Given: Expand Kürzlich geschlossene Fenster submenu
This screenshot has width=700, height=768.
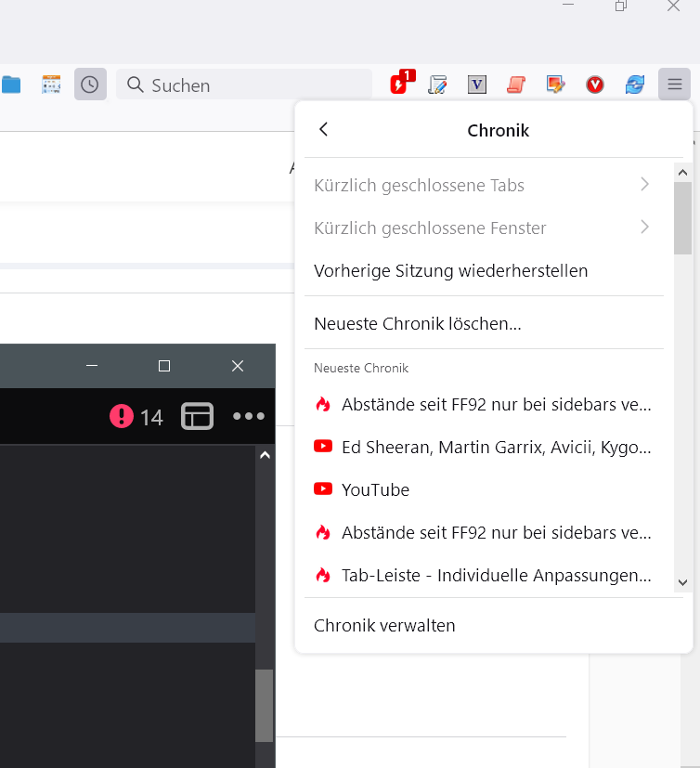Looking at the screenshot, I should point(483,228).
